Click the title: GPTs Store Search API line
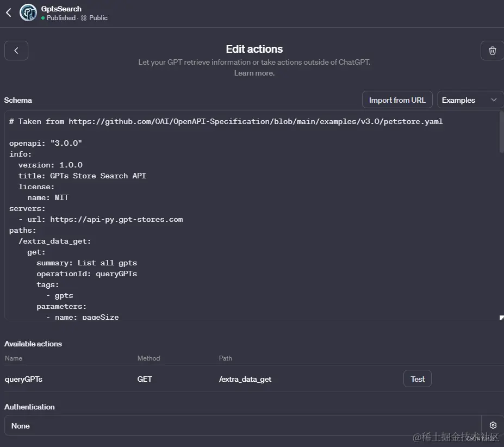This screenshot has width=504, height=447. point(82,176)
